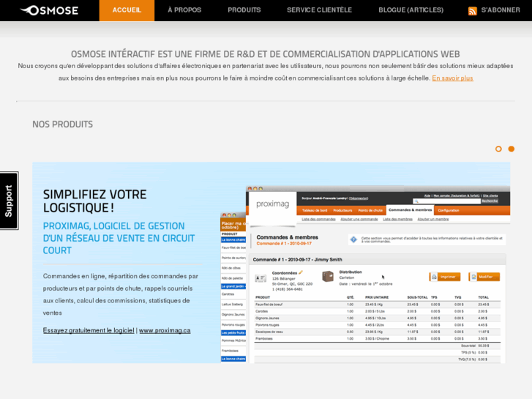This screenshot has height=399, width=532.
Task: Select the second filled carousel dot
Action: point(512,149)
